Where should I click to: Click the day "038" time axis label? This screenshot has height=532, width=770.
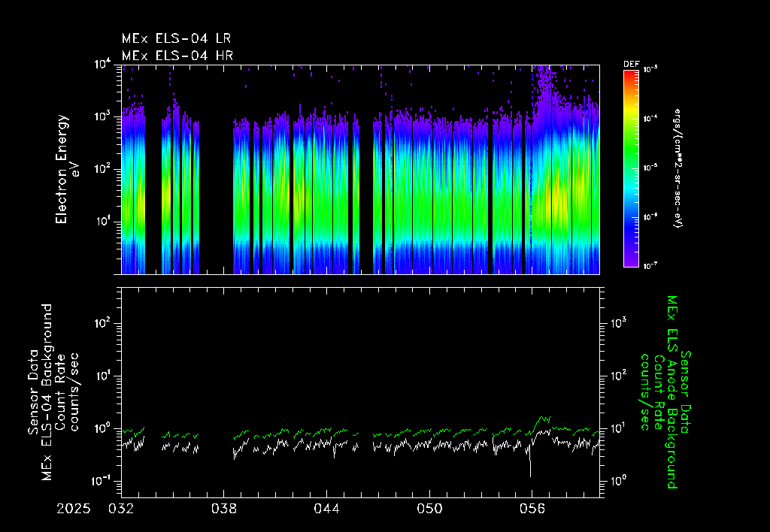(224, 509)
